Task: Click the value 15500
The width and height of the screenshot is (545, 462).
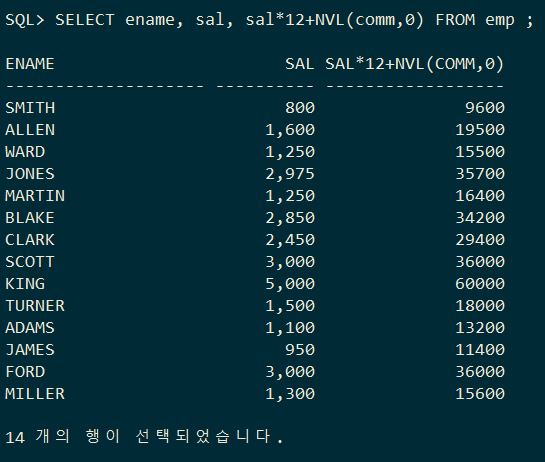Action: pos(480,152)
